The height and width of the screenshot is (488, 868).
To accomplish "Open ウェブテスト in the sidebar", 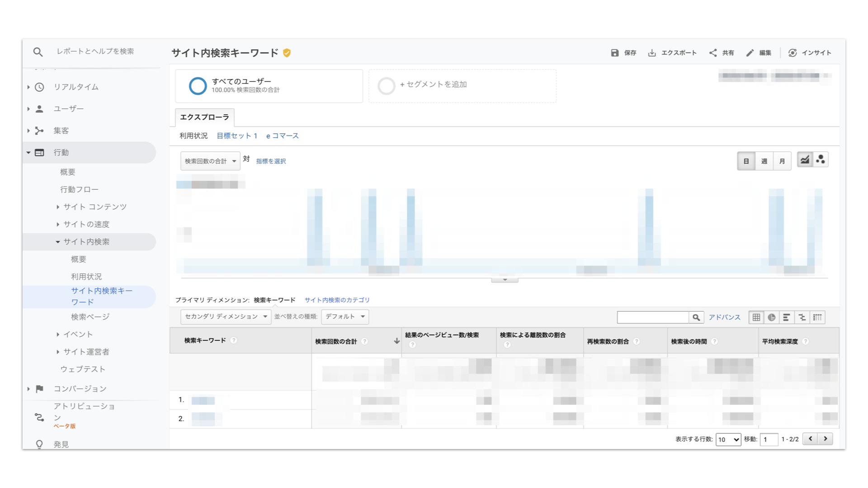I will pyautogui.click(x=83, y=369).
